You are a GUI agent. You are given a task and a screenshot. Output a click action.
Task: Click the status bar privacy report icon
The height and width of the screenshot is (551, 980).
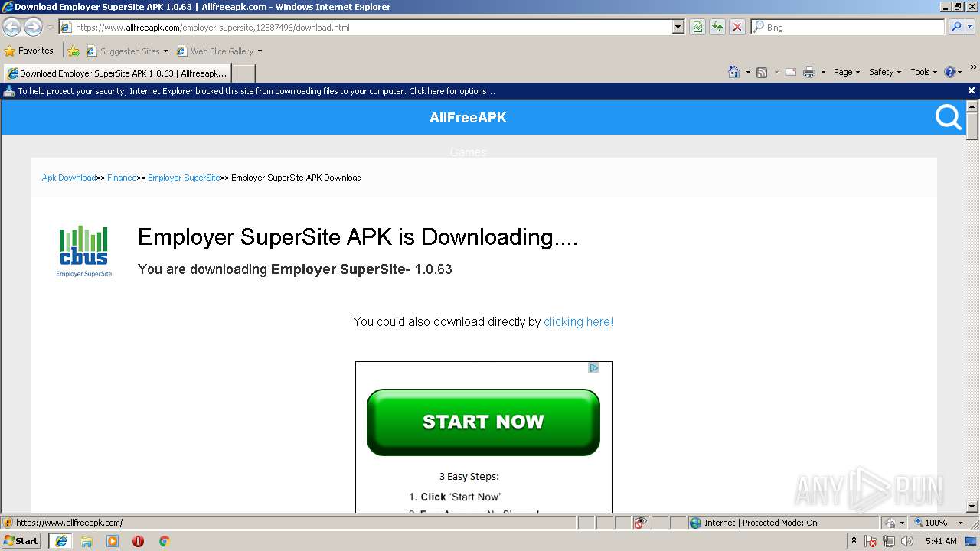640,523
